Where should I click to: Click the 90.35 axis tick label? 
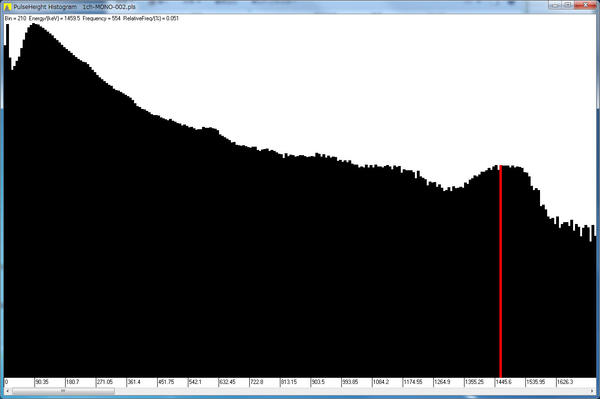42,382
